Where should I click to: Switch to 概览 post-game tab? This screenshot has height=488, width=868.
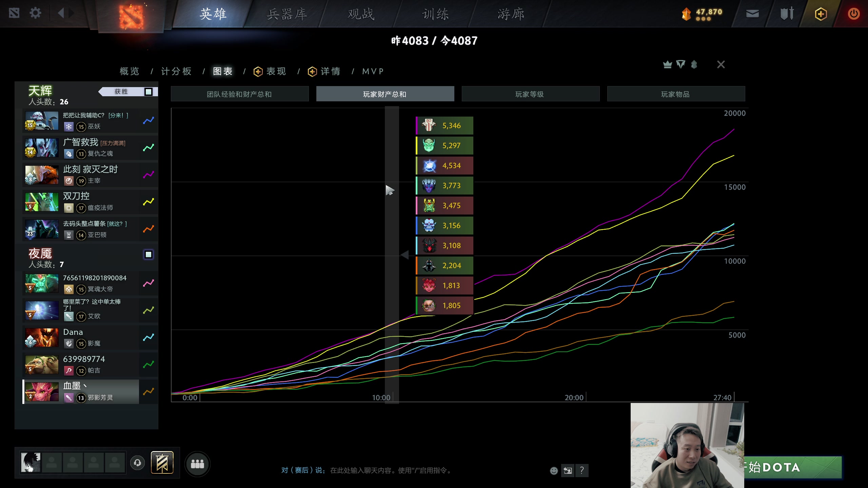click(x=130, y=71)
